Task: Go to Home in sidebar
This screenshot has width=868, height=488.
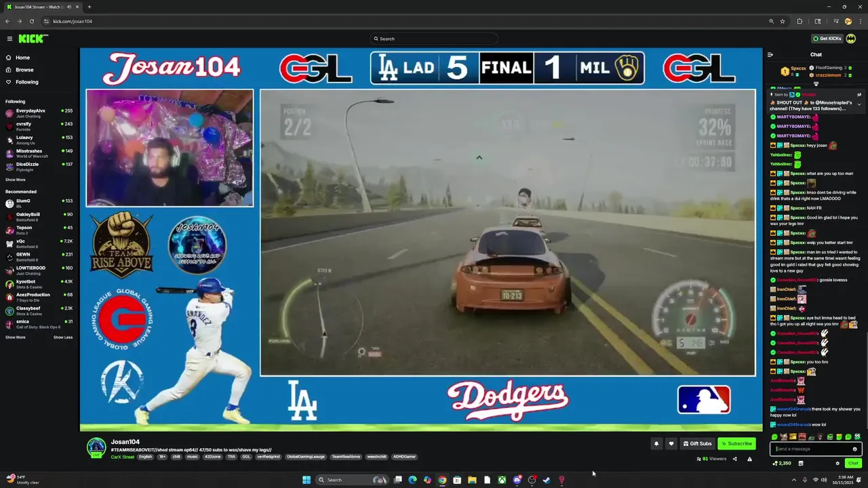Action: point(23,58)
